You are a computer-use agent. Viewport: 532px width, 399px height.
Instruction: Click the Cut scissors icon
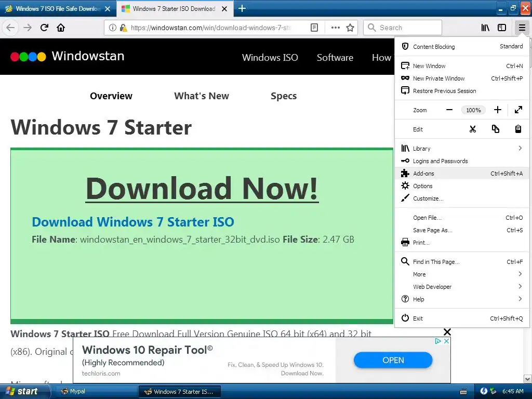473,129
